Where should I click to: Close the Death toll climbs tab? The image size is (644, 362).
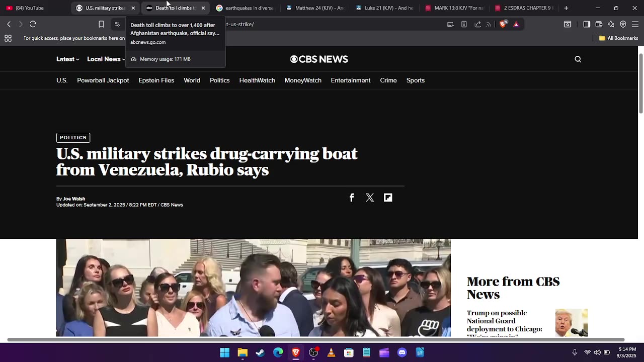click(x=203, y=8)
